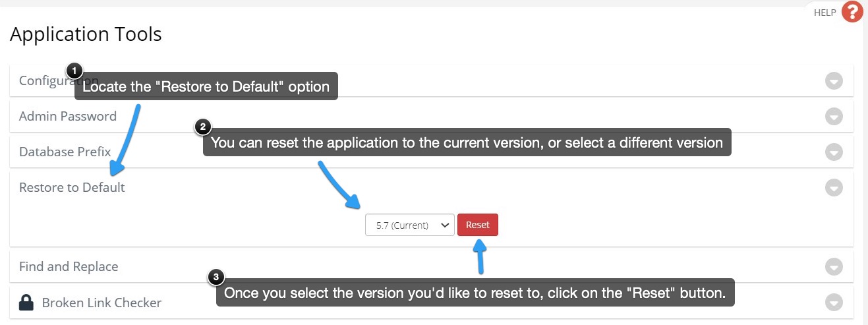Open the 5.7 (Current) version dropdown
This screenshot has height=325, width=868.
coord(410,225)
